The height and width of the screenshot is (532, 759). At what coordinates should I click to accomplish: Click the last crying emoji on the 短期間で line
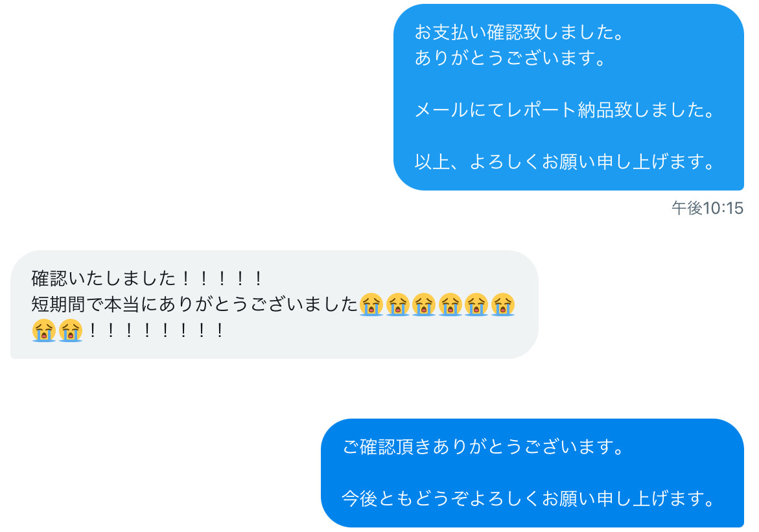point(503,305)
